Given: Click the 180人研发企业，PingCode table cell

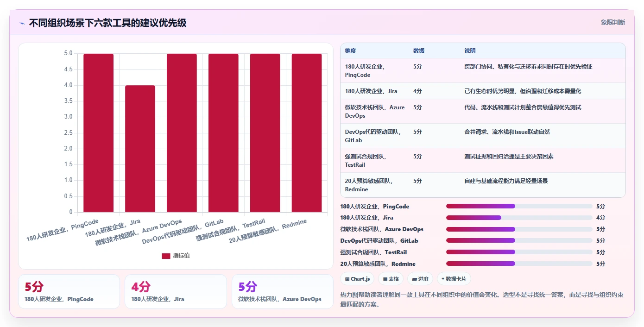Looking at the screenshot, I should click(374, 71).
